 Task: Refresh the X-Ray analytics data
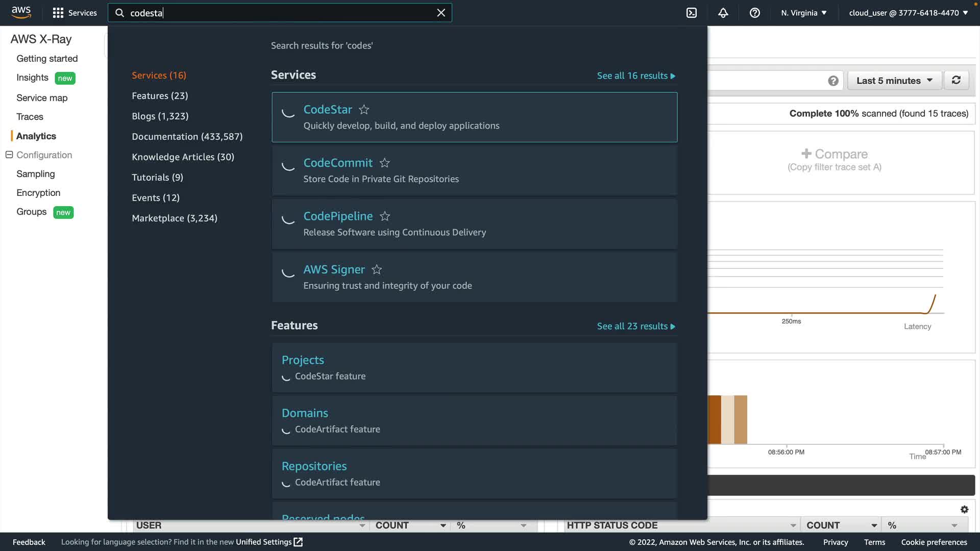pos(956,80)
